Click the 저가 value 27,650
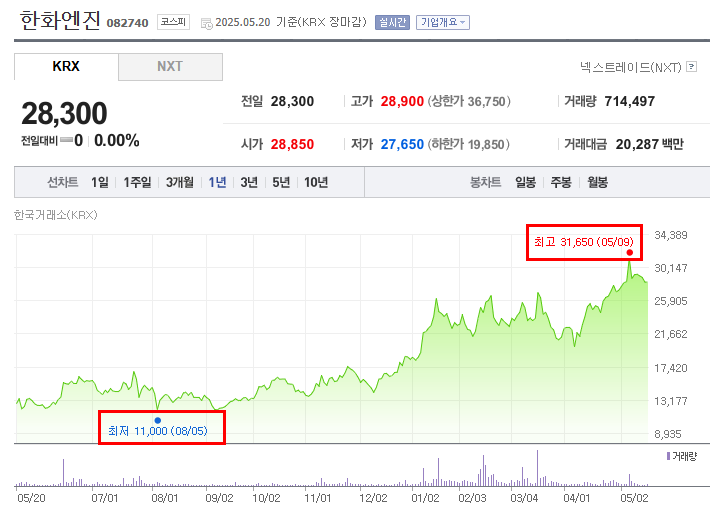Viewport: 710px width, 515px height. (x=402, y=144)
